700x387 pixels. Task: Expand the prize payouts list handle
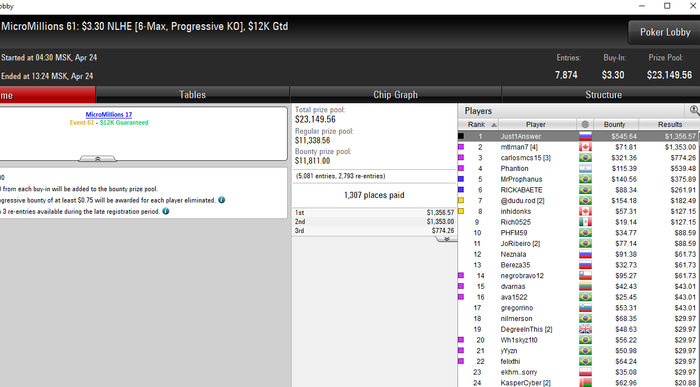tap(446, 239)
